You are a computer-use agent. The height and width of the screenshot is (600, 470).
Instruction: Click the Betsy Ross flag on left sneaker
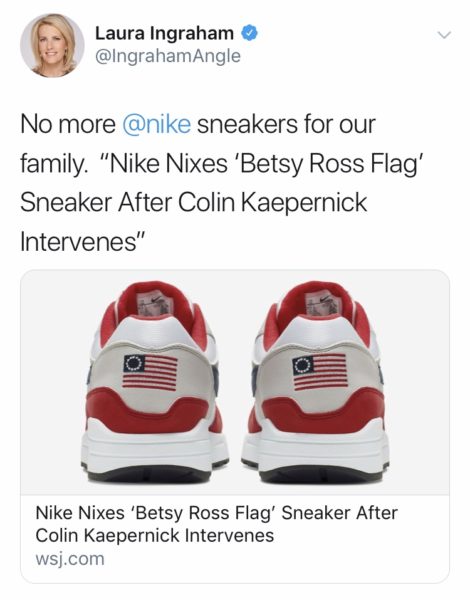pyautogui.click(x=150, y=372)
